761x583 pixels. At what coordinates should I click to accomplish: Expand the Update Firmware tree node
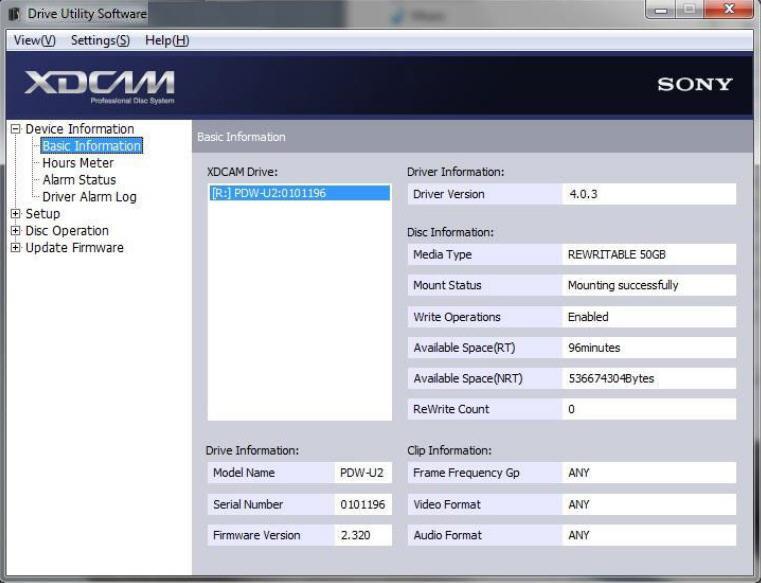pyautogui.click(x=15, y=248)
